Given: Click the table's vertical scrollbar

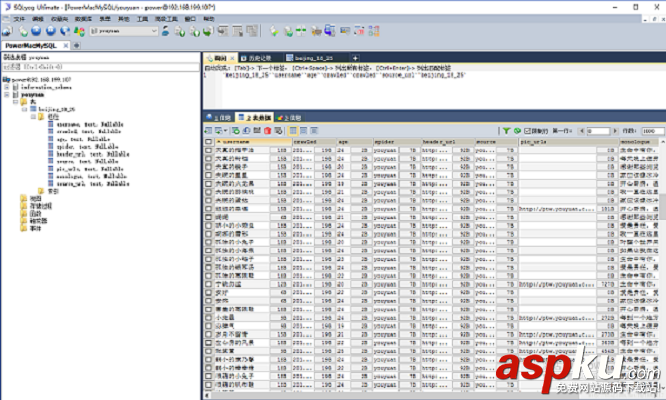Looking at the screenshot, I should click(662, 263).
